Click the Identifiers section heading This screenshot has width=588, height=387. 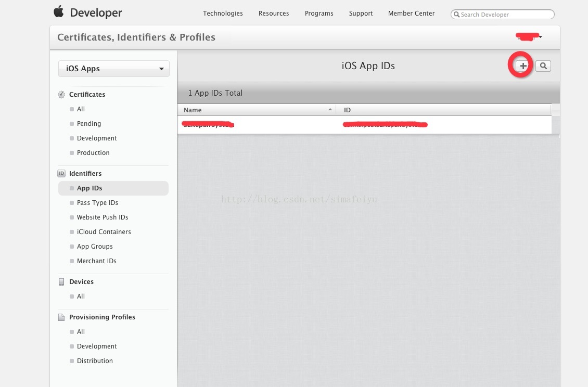pos(85,174)
